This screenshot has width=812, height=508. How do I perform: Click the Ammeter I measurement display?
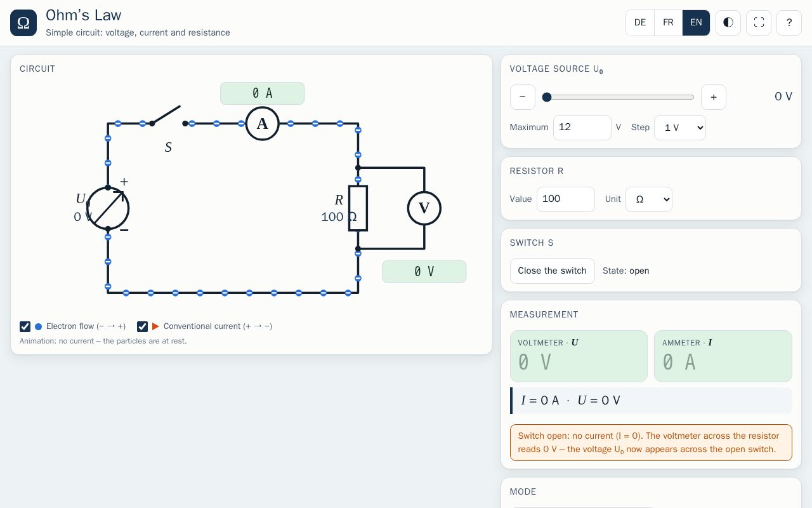coord(723,356)
